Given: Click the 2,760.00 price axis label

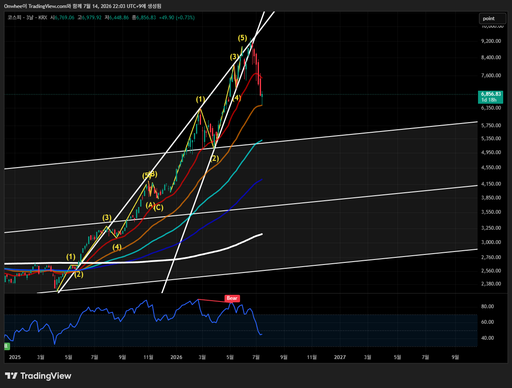Looking at the screenshot, I should pyautogui.click(x=491, y=257).
